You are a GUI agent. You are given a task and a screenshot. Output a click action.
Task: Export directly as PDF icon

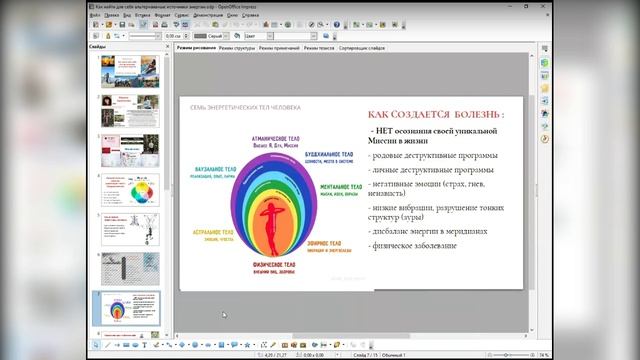(155, 25)
